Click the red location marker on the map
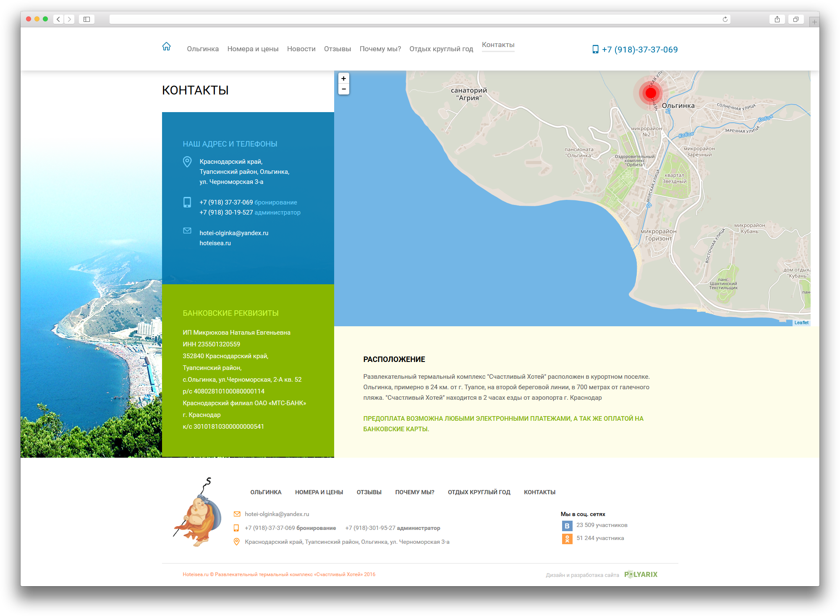 650,93
